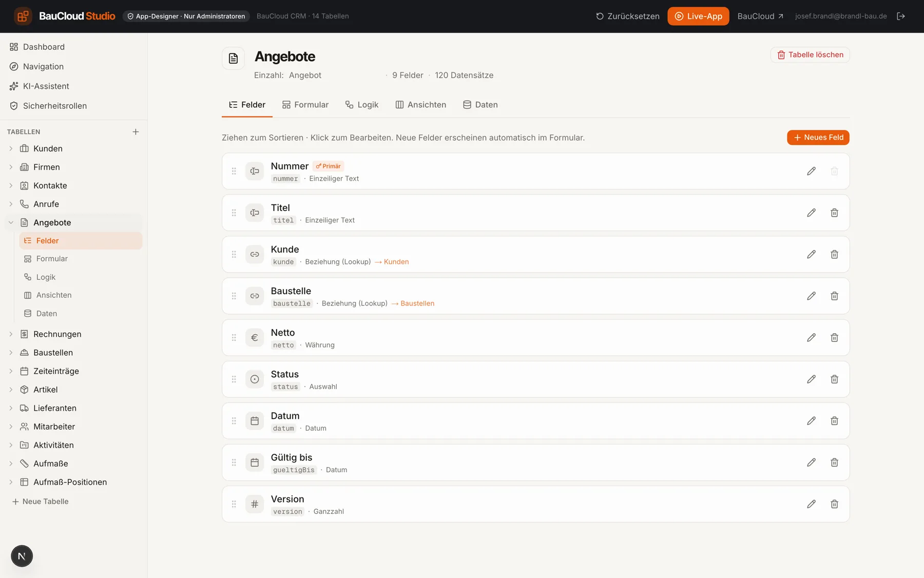Select the Felder tab

247,105
